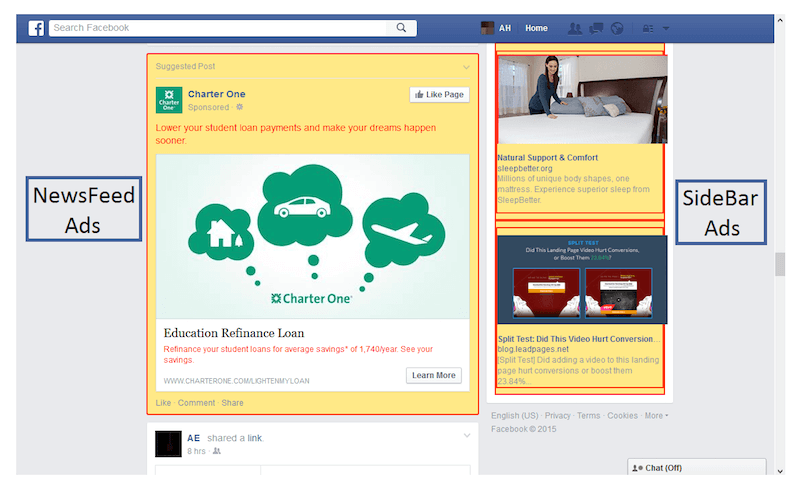Click Share under the Charter One post
Viewport: 800px width, 489px height.
tap(232, 403)
